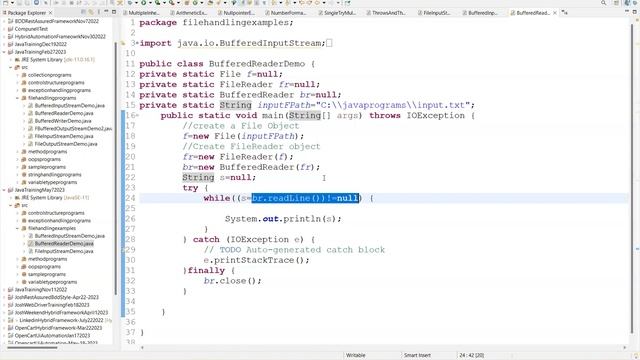Select the ThrowsAndTh... editor tab

tap(386, 13)
